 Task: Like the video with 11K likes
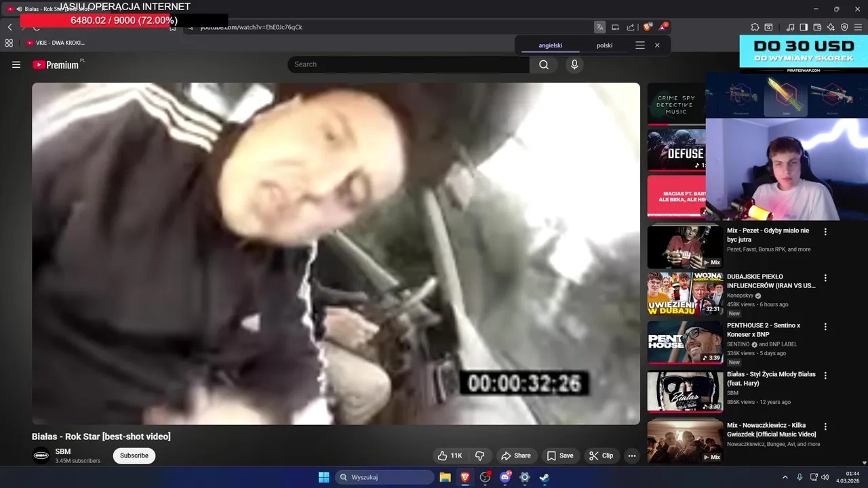click(450, 455)
